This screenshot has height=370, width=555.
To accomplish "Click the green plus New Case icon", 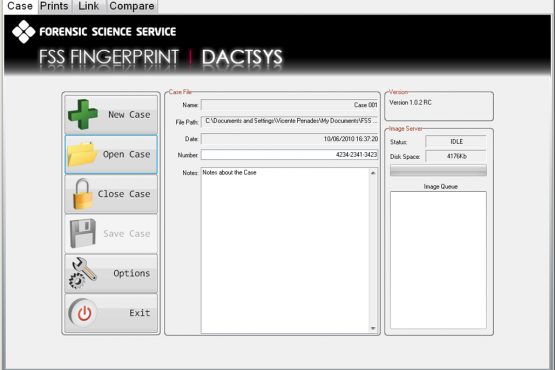I will [x=83, y=114].
